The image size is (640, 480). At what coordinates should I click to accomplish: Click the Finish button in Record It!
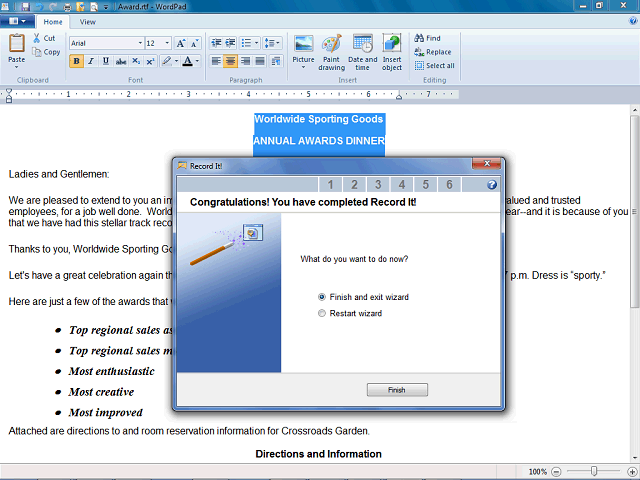pos(397,390)
